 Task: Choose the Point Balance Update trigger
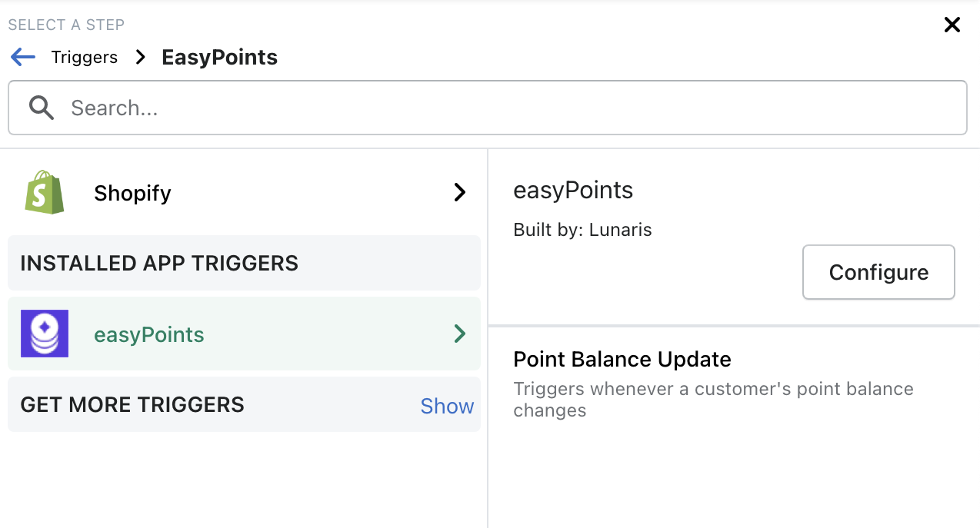click(x=622, y=359)
